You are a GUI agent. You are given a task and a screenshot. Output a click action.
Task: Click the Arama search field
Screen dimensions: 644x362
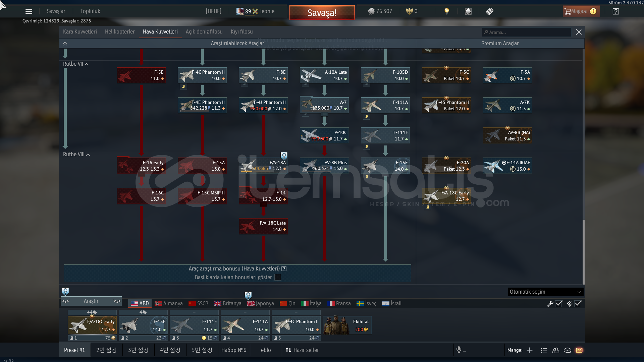527,32
